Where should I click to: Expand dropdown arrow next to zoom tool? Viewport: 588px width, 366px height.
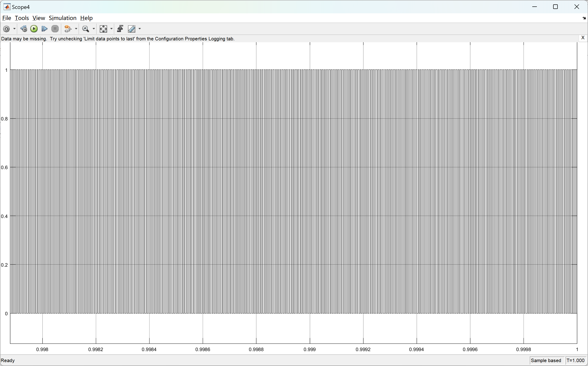[94, 29]
